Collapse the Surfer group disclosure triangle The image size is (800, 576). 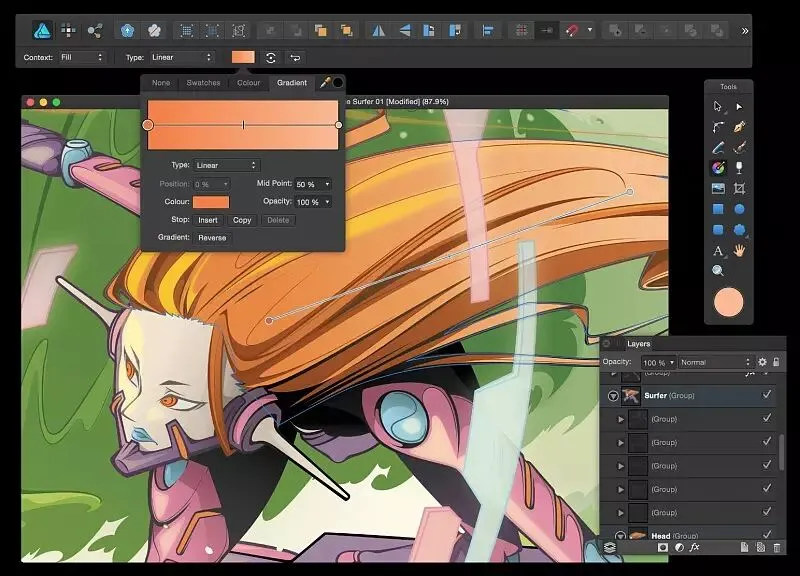(613, 396)
